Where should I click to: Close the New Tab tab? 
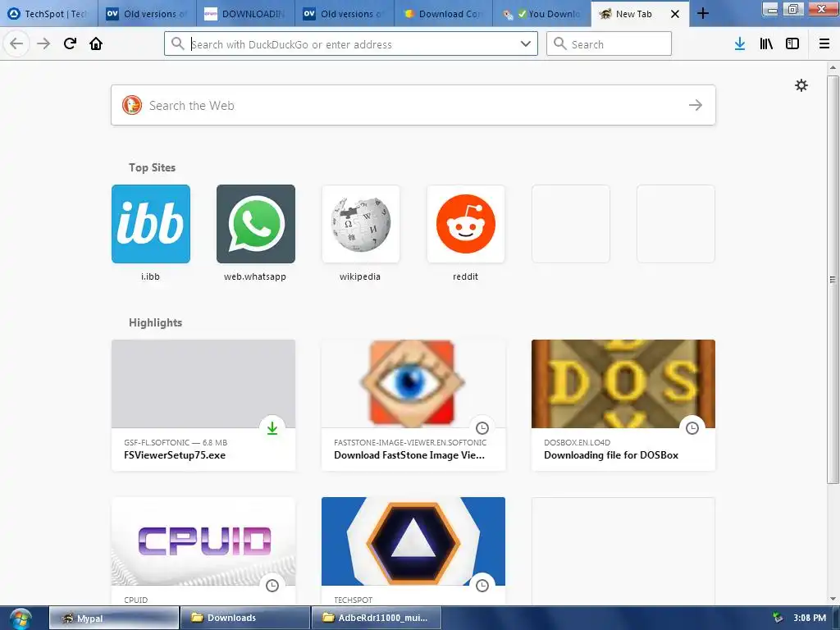[675, 14]
